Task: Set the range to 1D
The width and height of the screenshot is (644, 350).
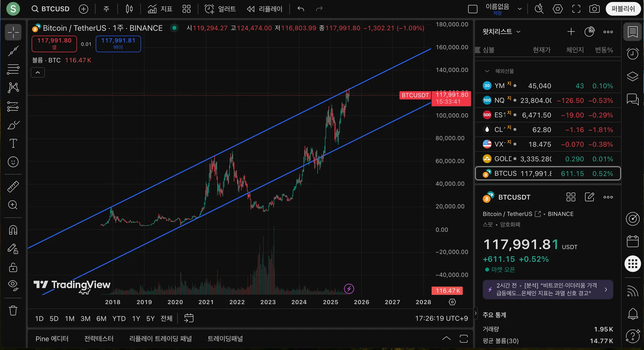Action: [39, 318]
